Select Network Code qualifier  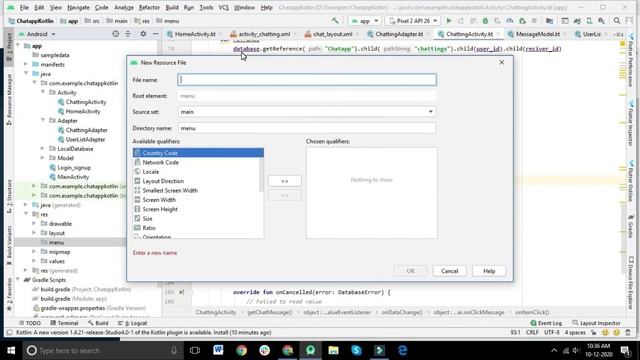pyautogui.click(x=198, y=162)
